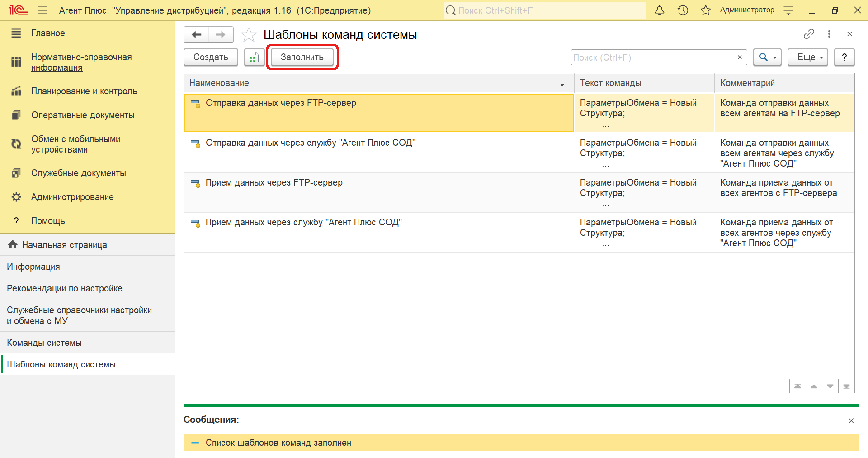Close the Сообщения panel
Viewport: 868px width, 458px height.
[851, 420]
